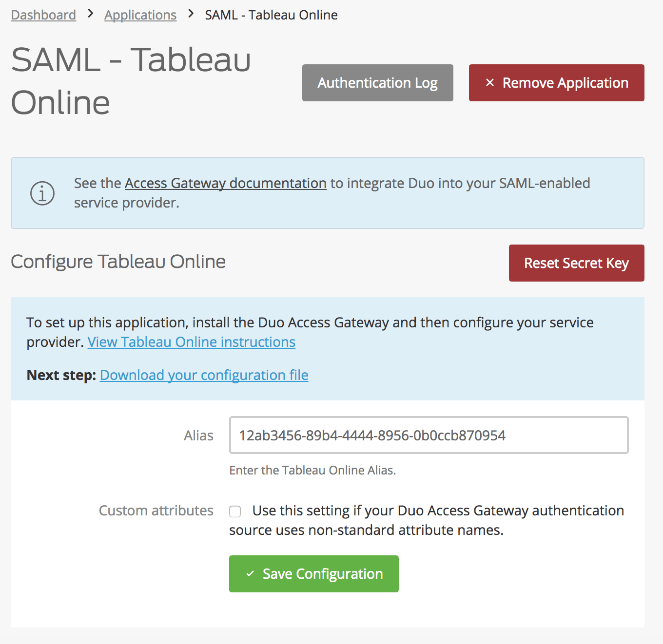Click the × icon on Remove Application
The image size is (663, 644).
tap(489, 83)
